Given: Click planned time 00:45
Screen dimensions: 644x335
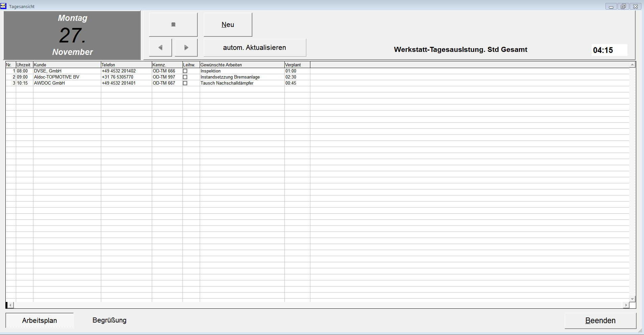Looking at the screenshot, I should (297, 83).
